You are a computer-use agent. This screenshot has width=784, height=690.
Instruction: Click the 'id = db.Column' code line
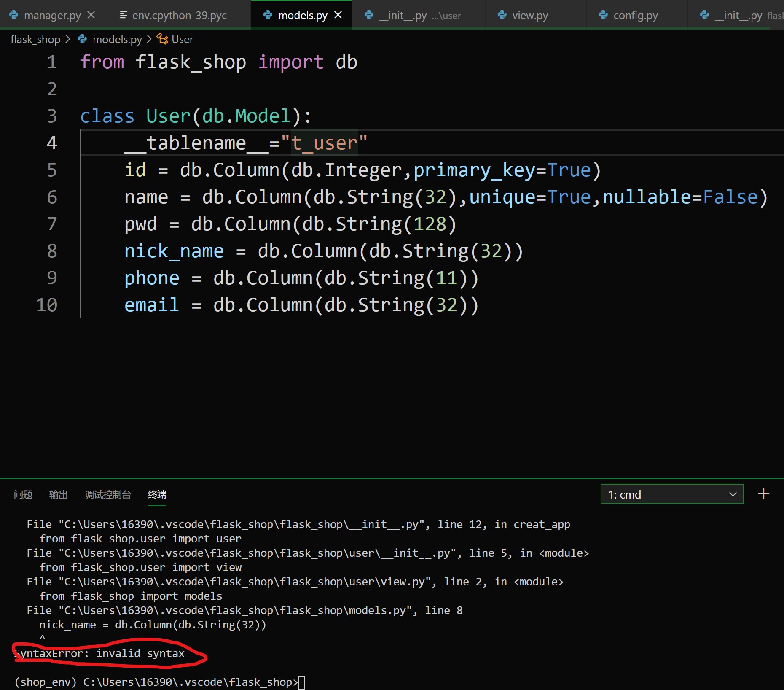coord(362,170)
